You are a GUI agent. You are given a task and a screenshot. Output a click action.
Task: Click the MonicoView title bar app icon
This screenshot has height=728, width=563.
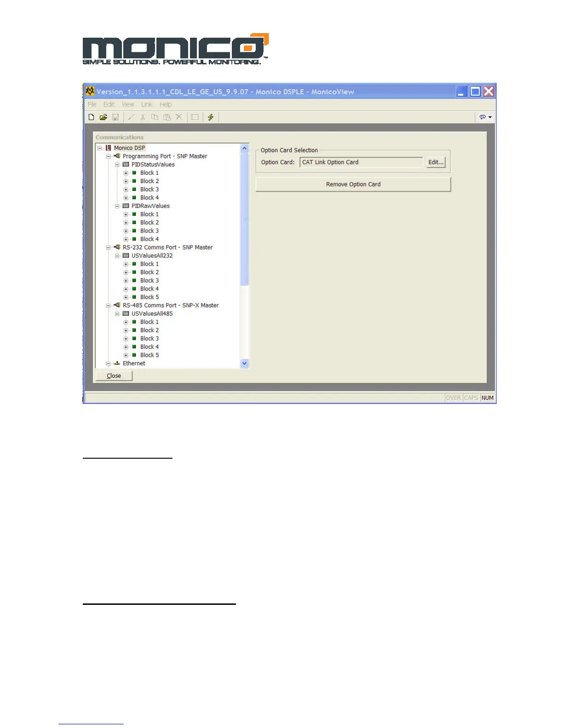coord(90,91)
